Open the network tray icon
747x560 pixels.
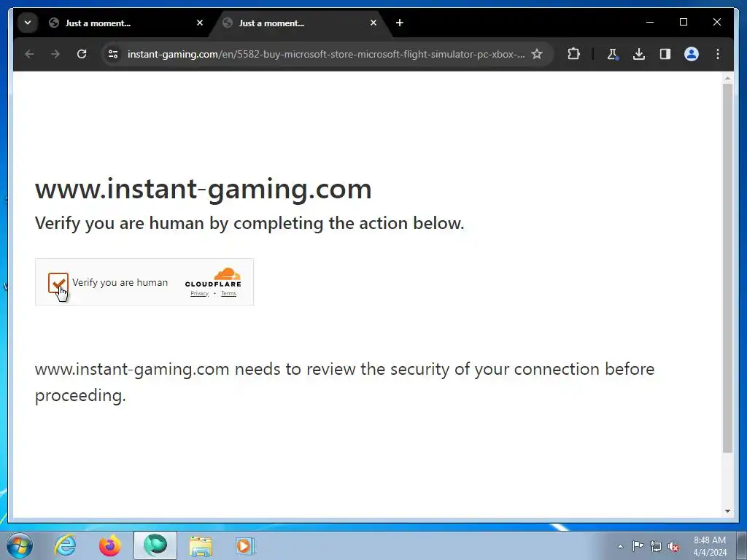tap(656, 546)
